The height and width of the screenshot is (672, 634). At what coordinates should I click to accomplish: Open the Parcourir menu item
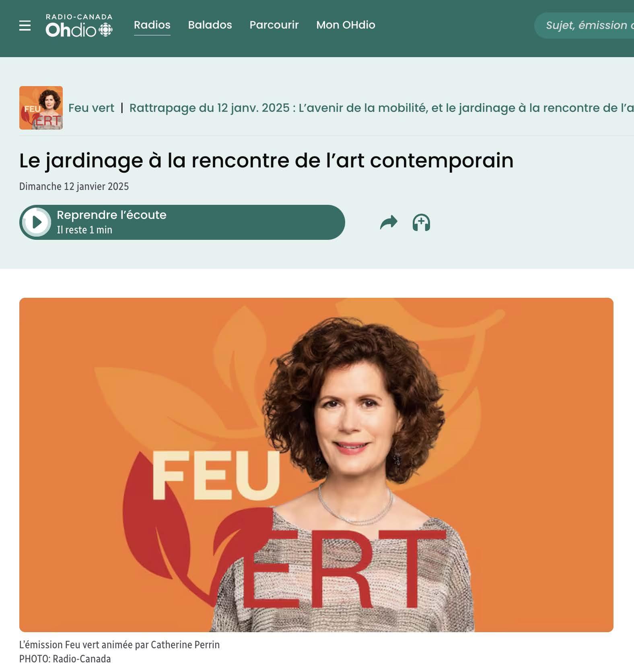click(274, 25)
